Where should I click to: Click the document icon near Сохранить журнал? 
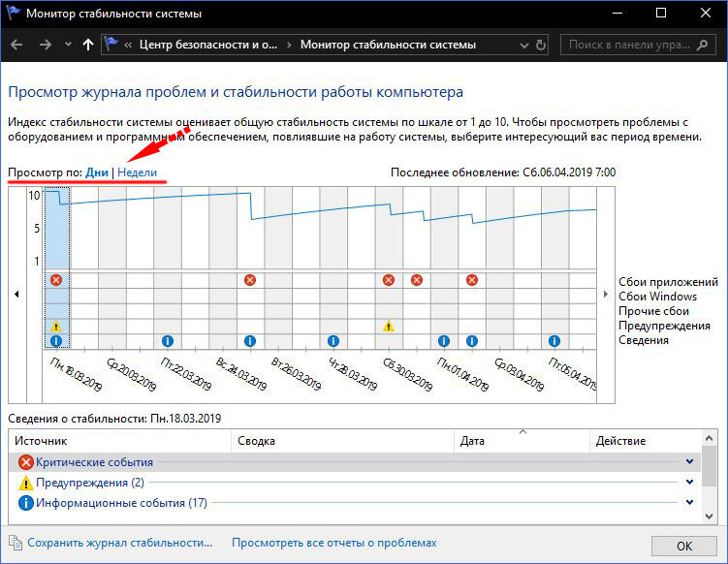coord(16,543)
